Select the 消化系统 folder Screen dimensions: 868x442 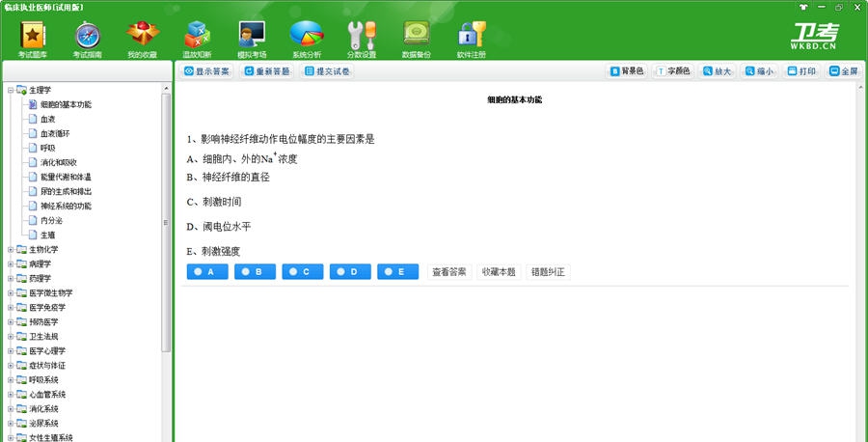(x=43, y=409)
